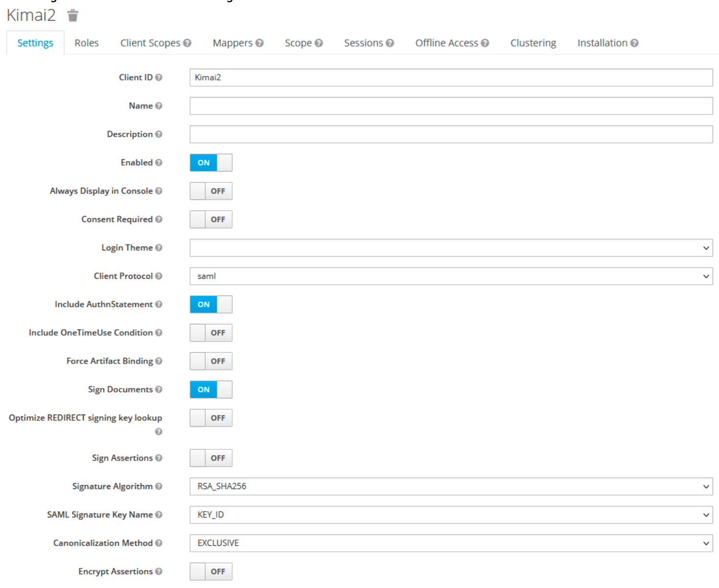Switch to the Offline Access tab
This screenshot has height=588, width=719.
[x=447, y=43]
